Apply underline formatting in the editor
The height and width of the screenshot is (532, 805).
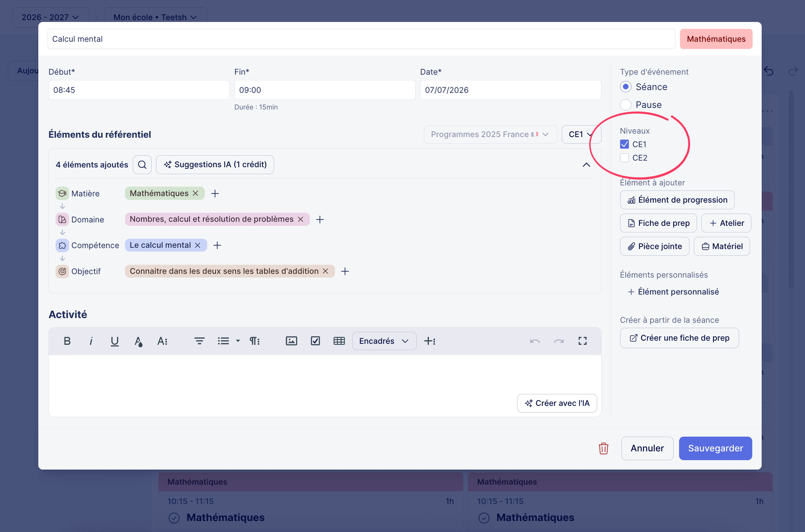pyautogui.click(x=114, y=341)
